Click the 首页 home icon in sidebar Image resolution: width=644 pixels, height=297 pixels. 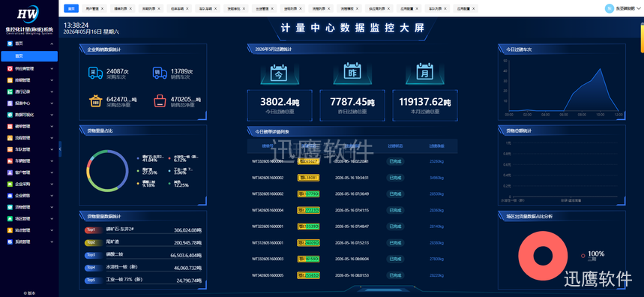(10, 43)
